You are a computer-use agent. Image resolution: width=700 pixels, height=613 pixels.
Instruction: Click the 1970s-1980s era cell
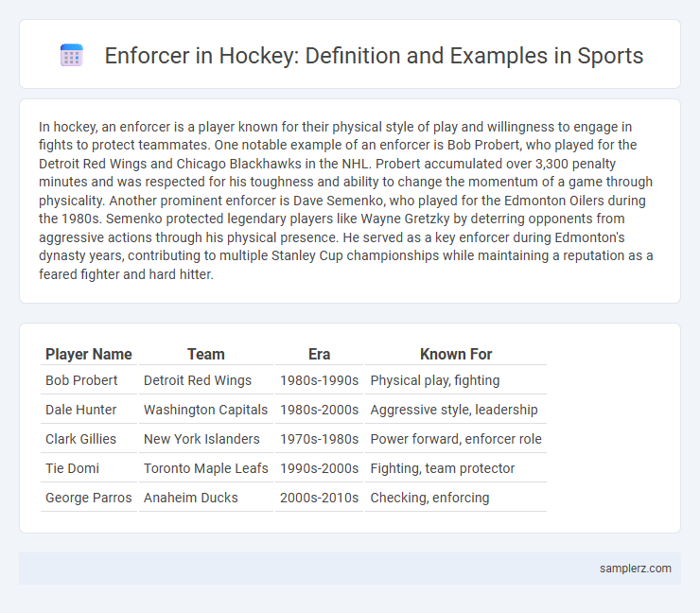[319, 439]
